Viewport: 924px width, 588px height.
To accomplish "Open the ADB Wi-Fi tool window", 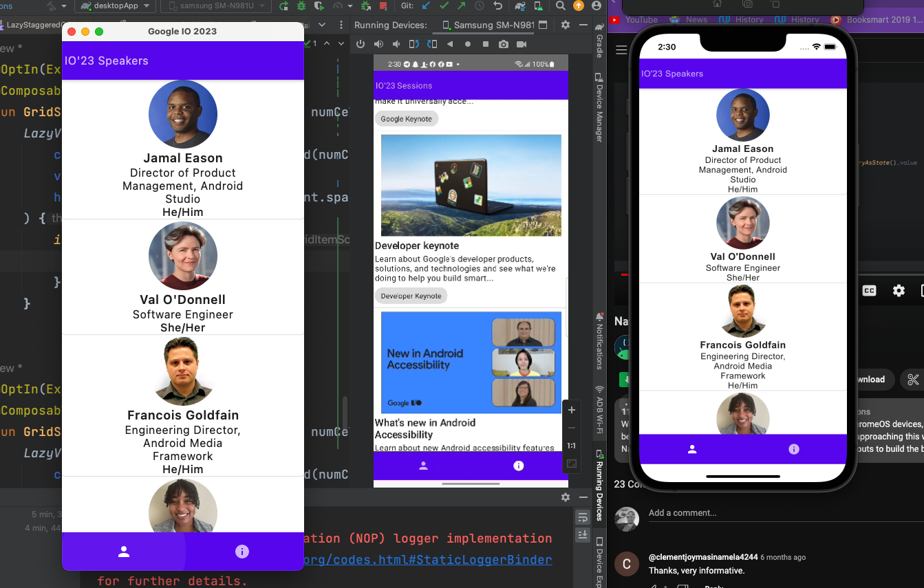I will tap(599, 410).
